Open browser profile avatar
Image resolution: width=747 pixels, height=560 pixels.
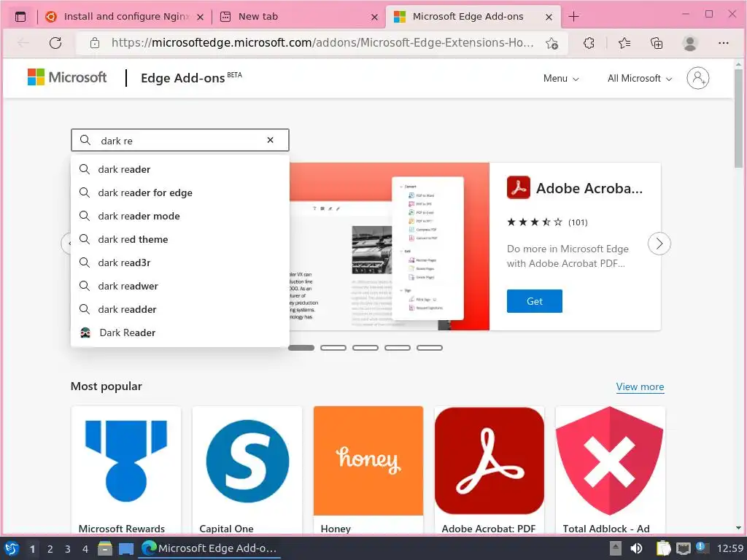pyautogui.click(x=690, y=43)
